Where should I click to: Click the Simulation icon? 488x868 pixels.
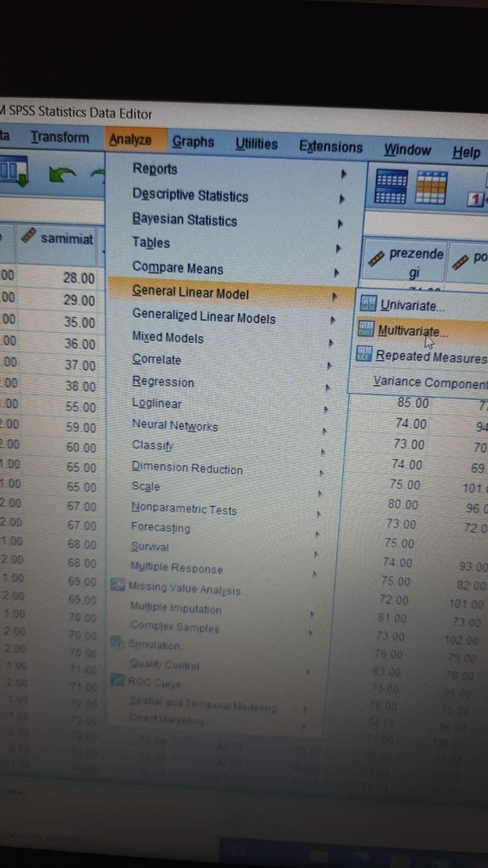pyautogui.click(x=117, y=642)
